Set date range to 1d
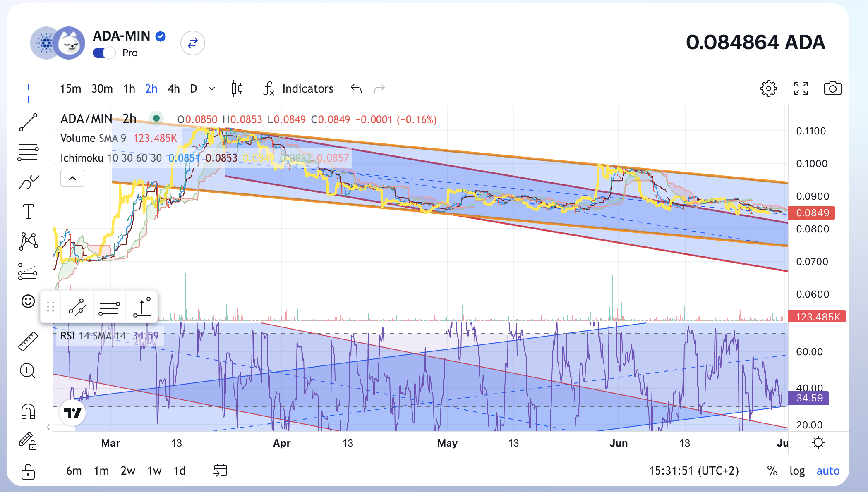Viewport: 868px width, 492px height. coord(180,471)
